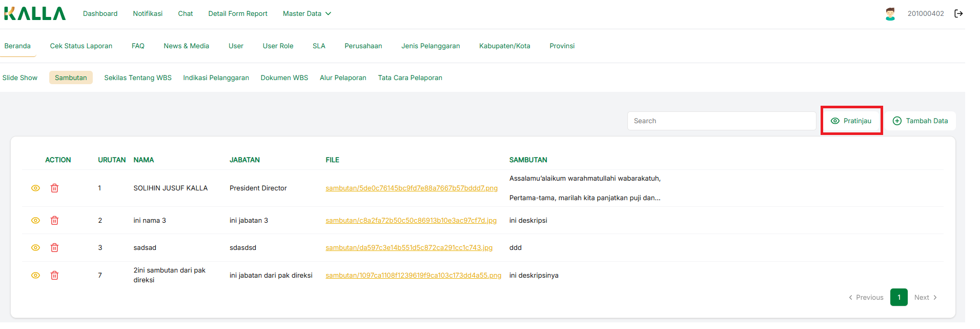Click trash icon for ini nama 3

click(x=54, y=221)
